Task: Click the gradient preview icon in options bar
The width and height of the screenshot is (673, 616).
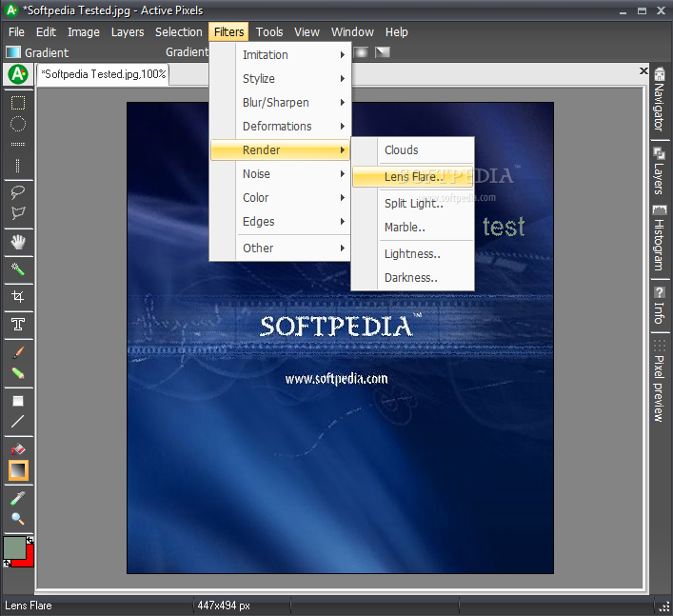Action: pyautogui.click(x=13, y=52)
